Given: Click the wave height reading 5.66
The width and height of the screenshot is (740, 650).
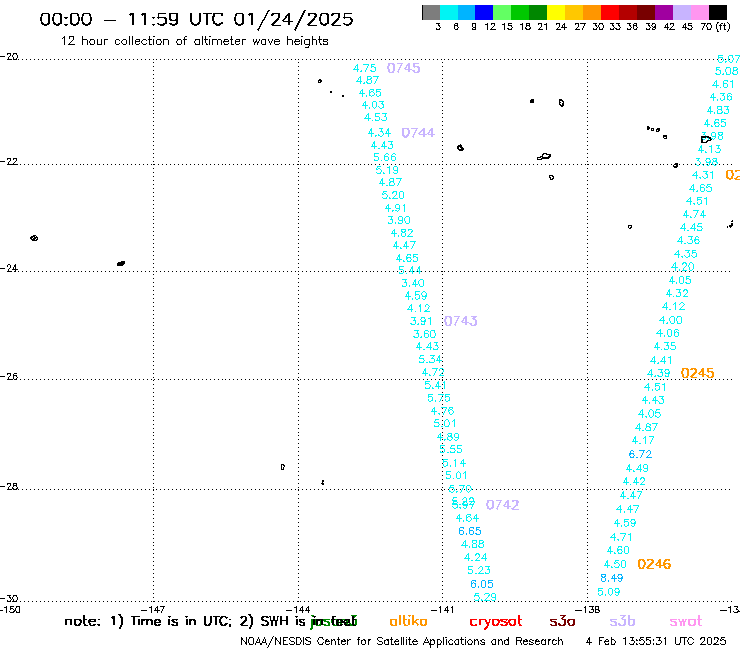Looking at the screenshot, I should [x=385, y=157].
